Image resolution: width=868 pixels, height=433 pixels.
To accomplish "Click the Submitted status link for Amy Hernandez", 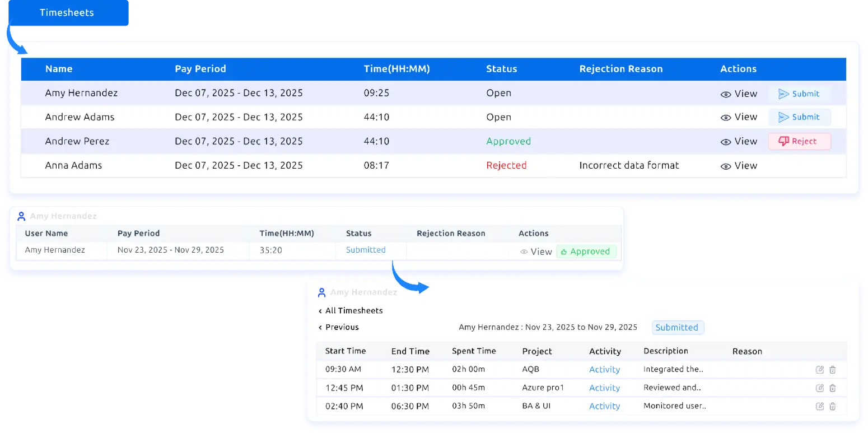I will (x=365, y=250).
